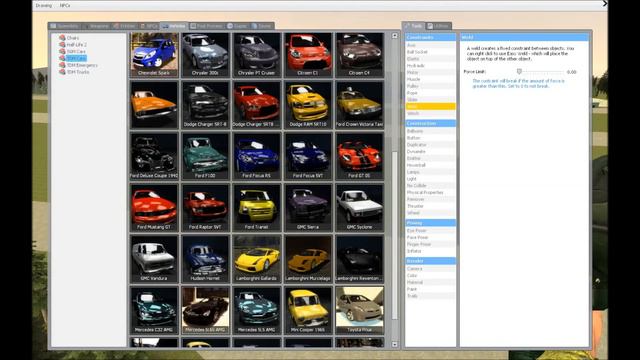The image size is (640, 360).
Task: Pick the Ford Focus SVT
Action: pos(308,156)
